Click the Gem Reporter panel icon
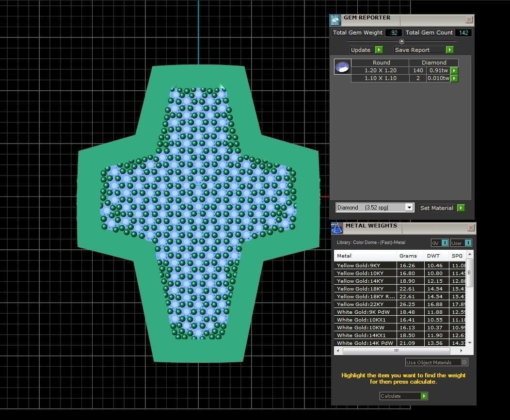 (335, 20)
